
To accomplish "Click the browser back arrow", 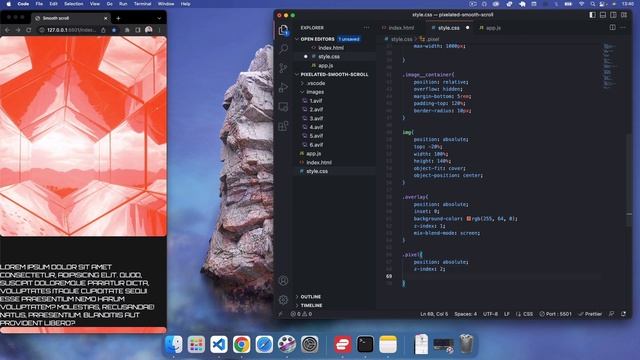I will coord(7,30).
